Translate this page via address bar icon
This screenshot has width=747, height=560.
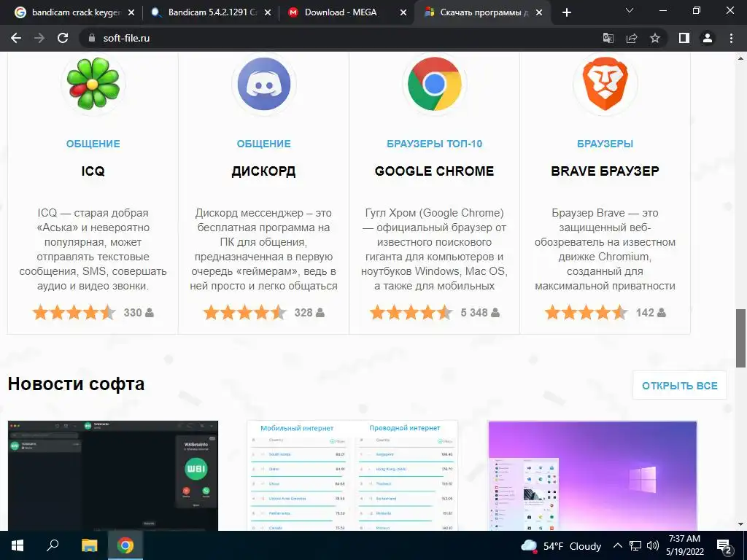coord(608,38)
